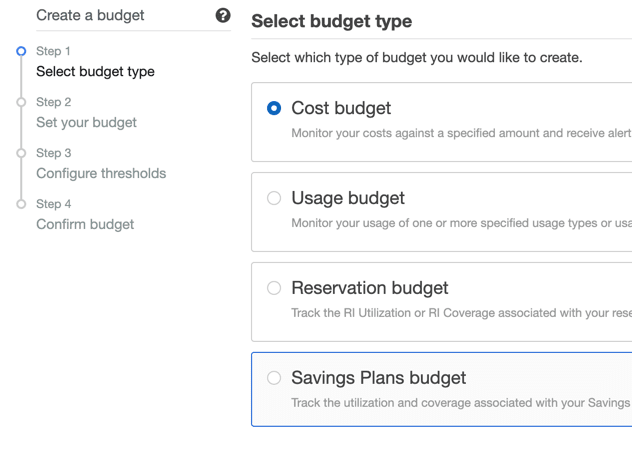632x450 pixels.
Task: Click the 'Create a budget' sidebar heading
Action: [x=90, y=15]
